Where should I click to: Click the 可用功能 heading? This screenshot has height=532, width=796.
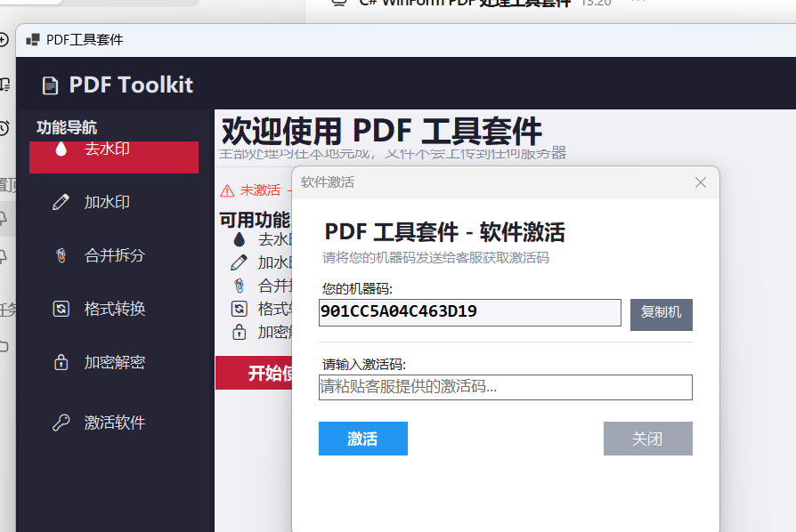[x=255, y=220]
